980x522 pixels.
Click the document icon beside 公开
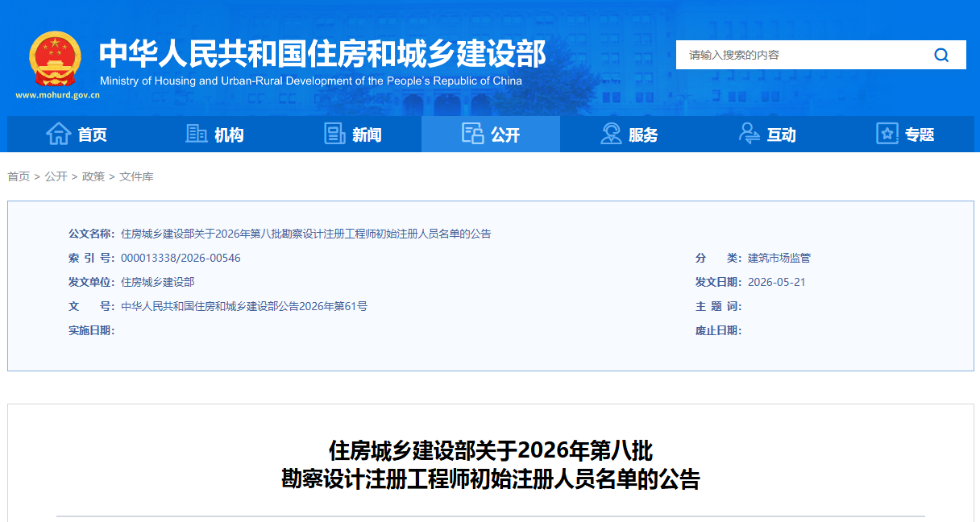472,134
